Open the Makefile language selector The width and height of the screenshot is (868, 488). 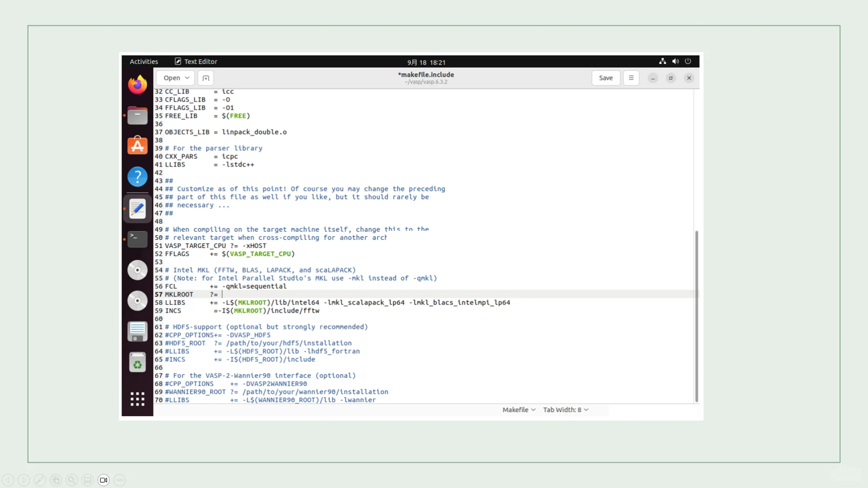click(519, 410)
